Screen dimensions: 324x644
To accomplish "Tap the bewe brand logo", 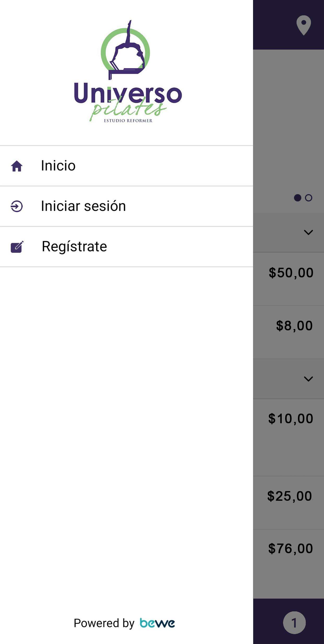I will click(x=157, y=623).
